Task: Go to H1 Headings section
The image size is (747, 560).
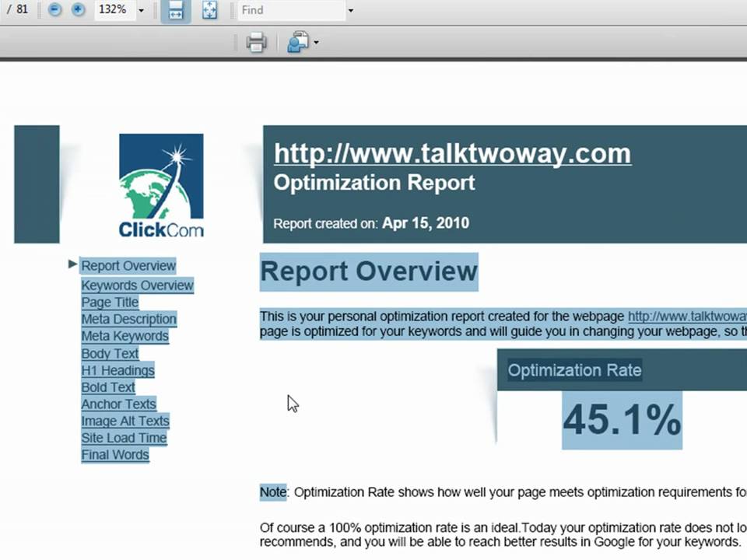Action: tap(117, 370)
